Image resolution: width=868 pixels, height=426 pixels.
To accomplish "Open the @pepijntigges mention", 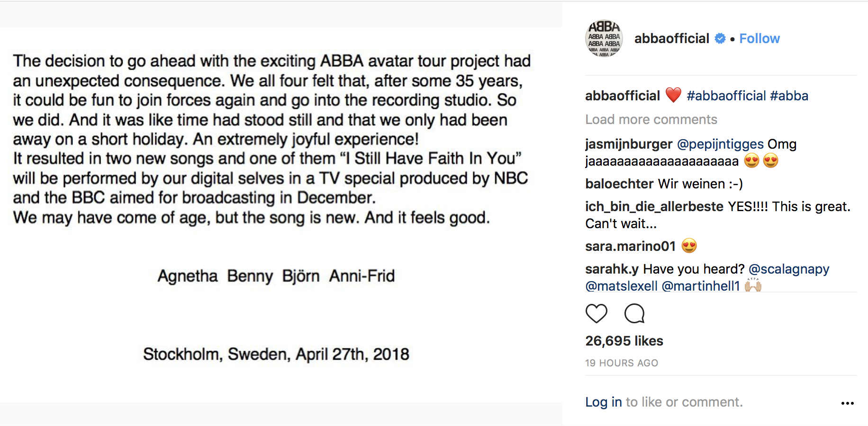I will [x=720, y=144].
